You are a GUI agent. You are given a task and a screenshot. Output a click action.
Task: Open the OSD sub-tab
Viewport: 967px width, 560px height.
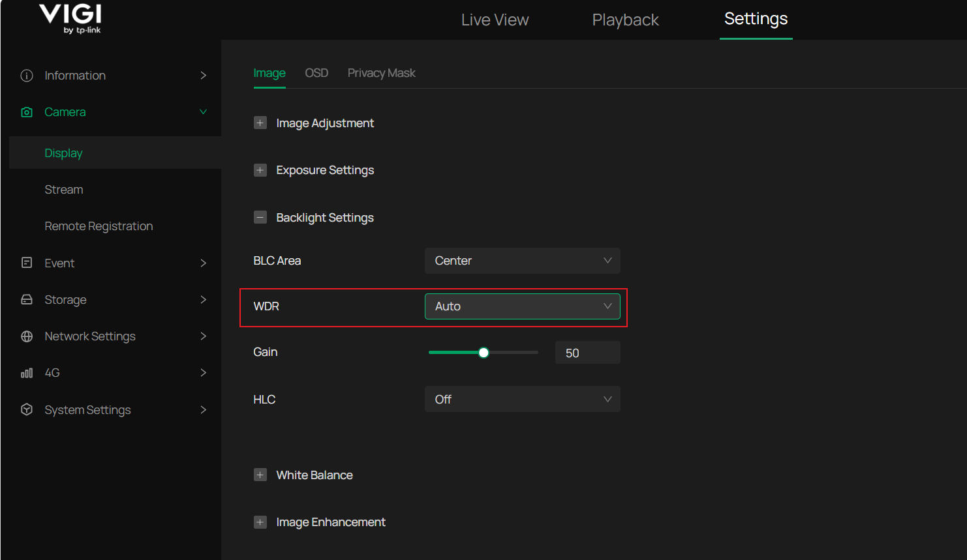pos(316,73)
